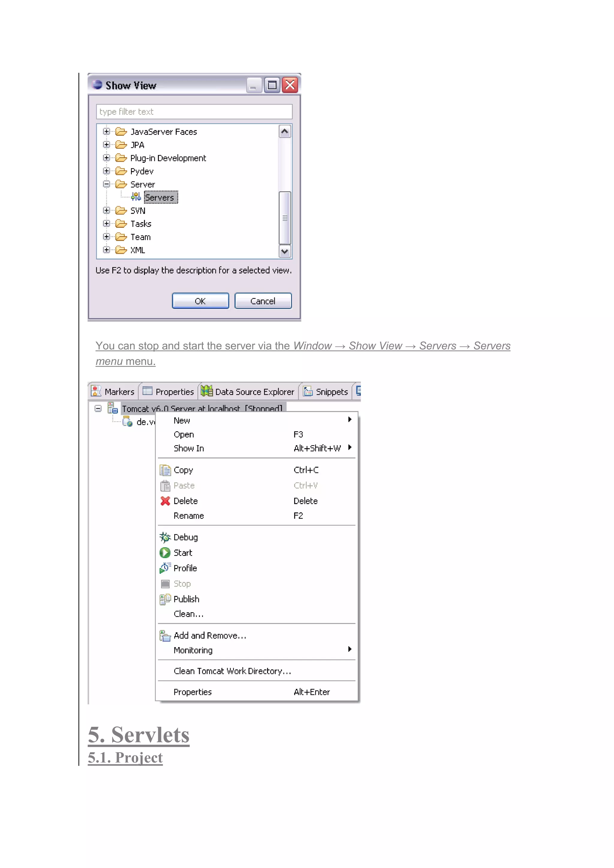This screenshot has width=614, height=868.
Task: Click the type filter text field
Action: pyautogui.click(x=194, y=111)
